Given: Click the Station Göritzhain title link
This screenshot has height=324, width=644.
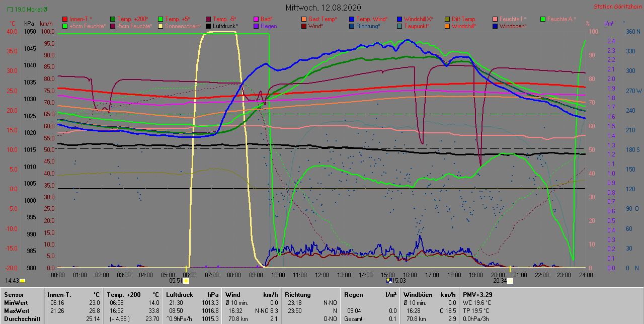Looking at the screenshot, I should click(616, 7).
